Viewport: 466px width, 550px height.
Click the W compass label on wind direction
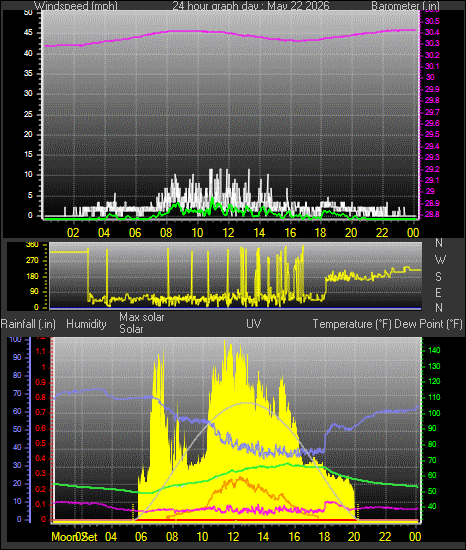point(440,260)
